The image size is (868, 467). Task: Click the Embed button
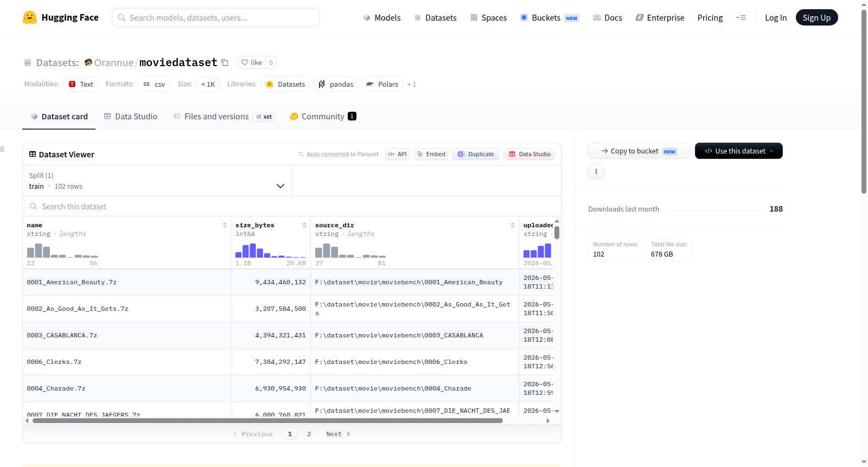click(x=431, y=154)
